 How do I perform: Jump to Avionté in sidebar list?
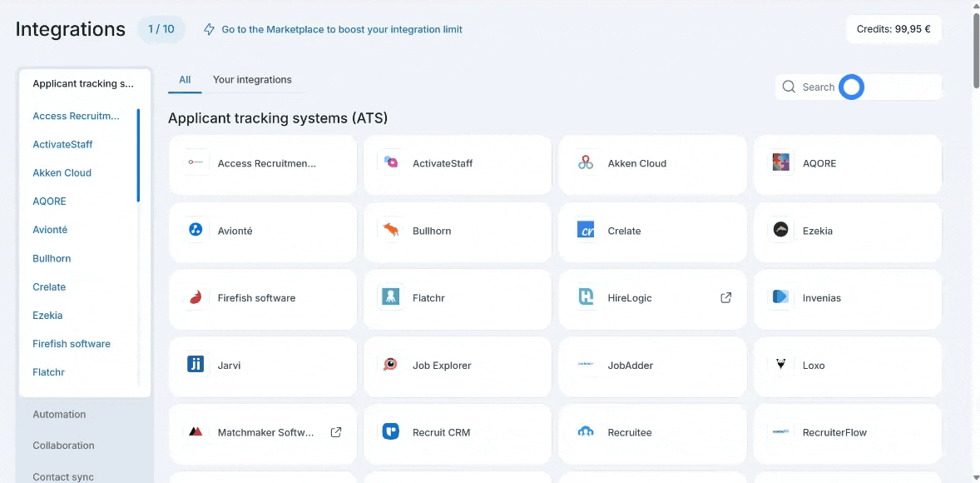pos(50,230)
